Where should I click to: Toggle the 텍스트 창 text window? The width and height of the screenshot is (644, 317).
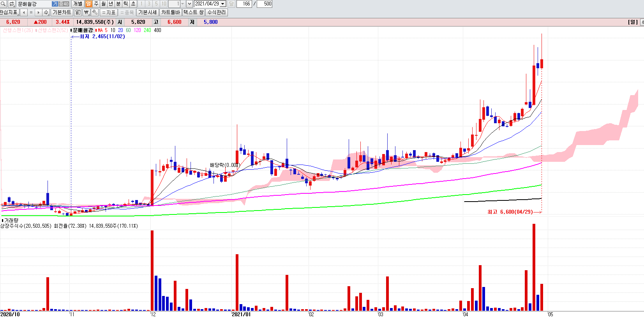click(194, 12)
